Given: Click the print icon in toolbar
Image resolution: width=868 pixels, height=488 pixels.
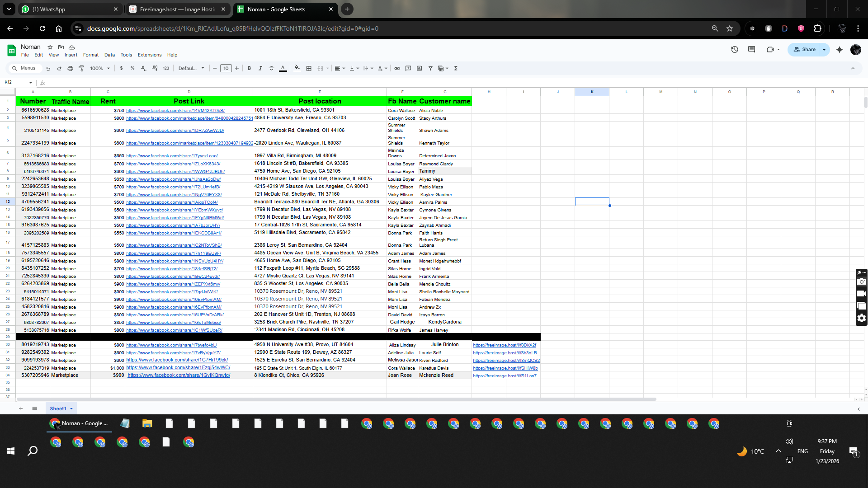Looking at the screenshot, I should coord(70,68).
